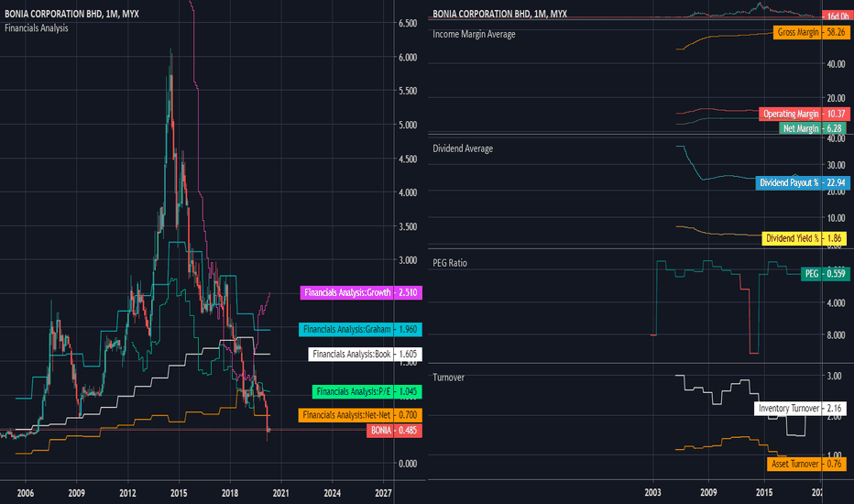Click the 2018 label on left time axis
The height and width of the screenshot is (504, 854).
[x=230, y=493]
